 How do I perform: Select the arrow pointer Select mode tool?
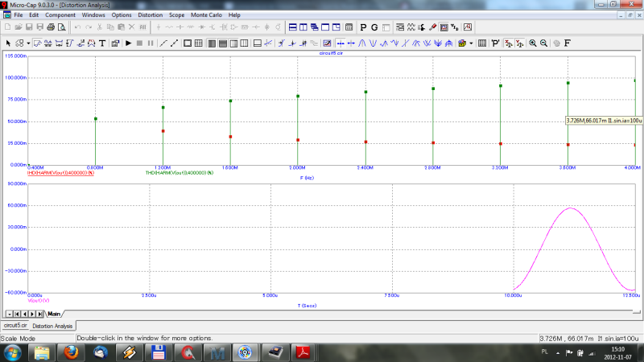tap(8, 43)
